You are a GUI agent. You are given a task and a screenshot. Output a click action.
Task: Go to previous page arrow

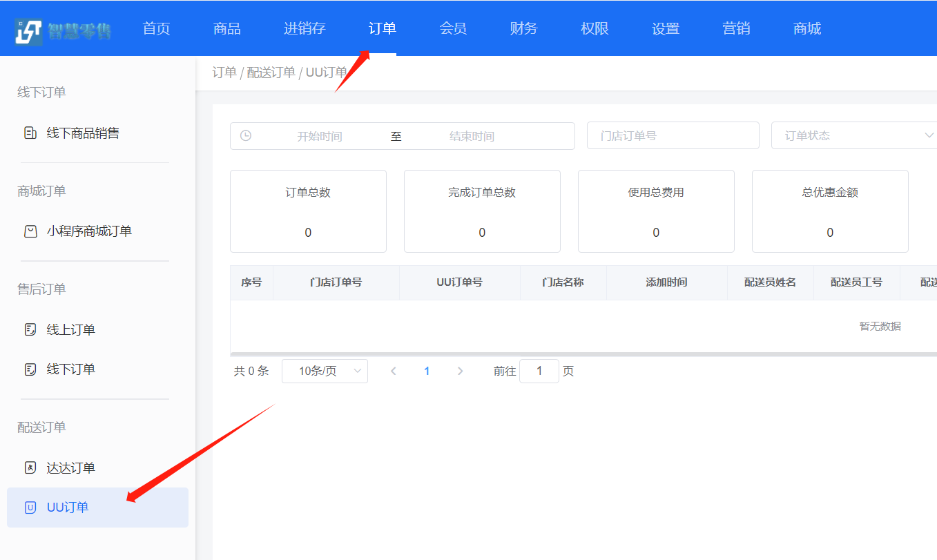(x=394, y=371)
